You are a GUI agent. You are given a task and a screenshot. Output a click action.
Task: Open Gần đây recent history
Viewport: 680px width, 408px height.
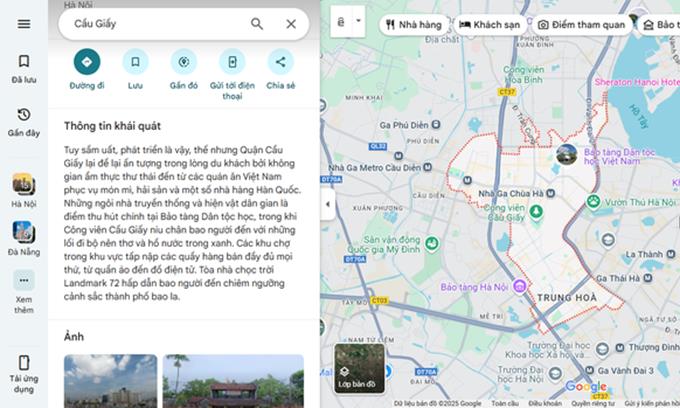tap(24, 122)
